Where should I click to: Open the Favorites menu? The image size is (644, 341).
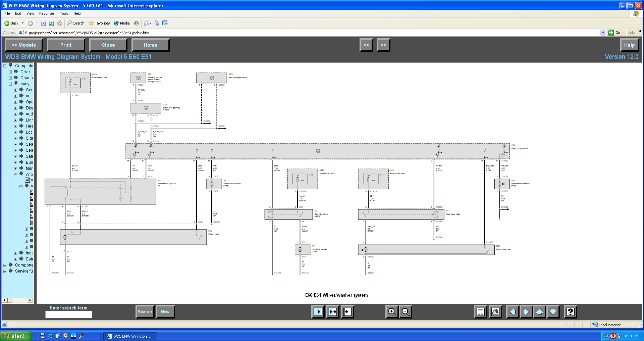pos(47,13)
